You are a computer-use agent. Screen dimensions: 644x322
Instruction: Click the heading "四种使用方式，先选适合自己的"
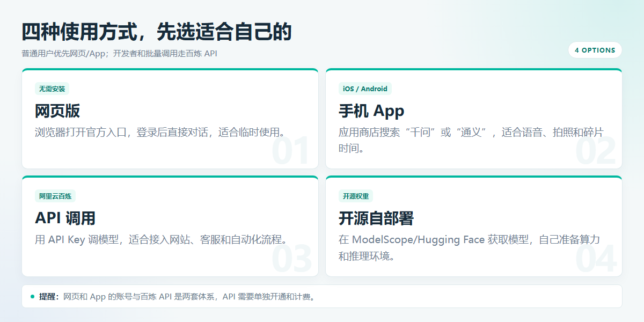point(157,32)
